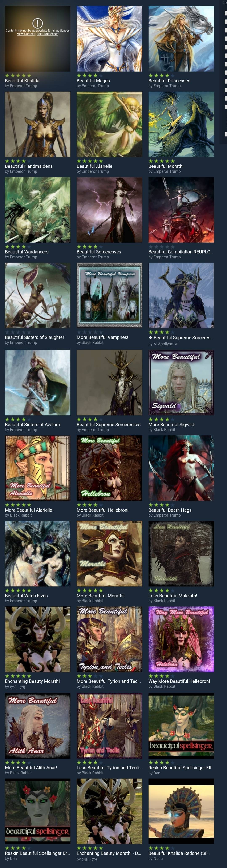Open the Beautiful Mages item title
The width and height of the screenshot is (227, 868).
(x=93, y=81)
